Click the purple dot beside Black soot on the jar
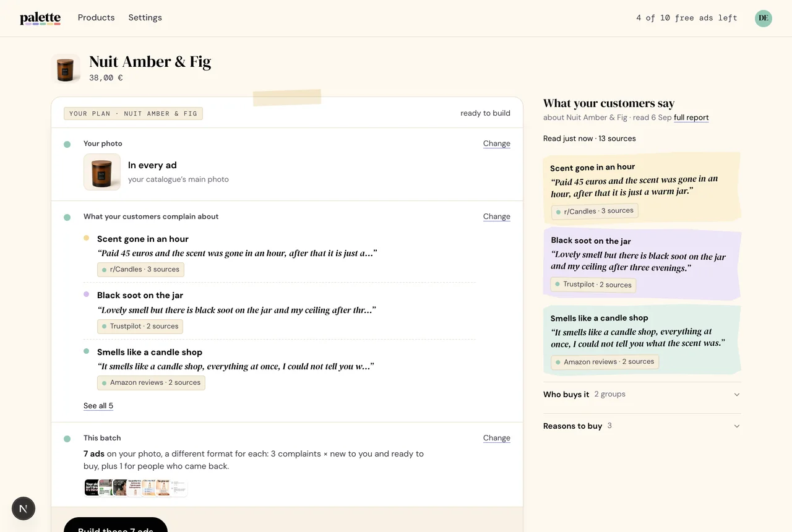Image resolution: width=792 pixels, height=532 pixels. coord(86,294)
